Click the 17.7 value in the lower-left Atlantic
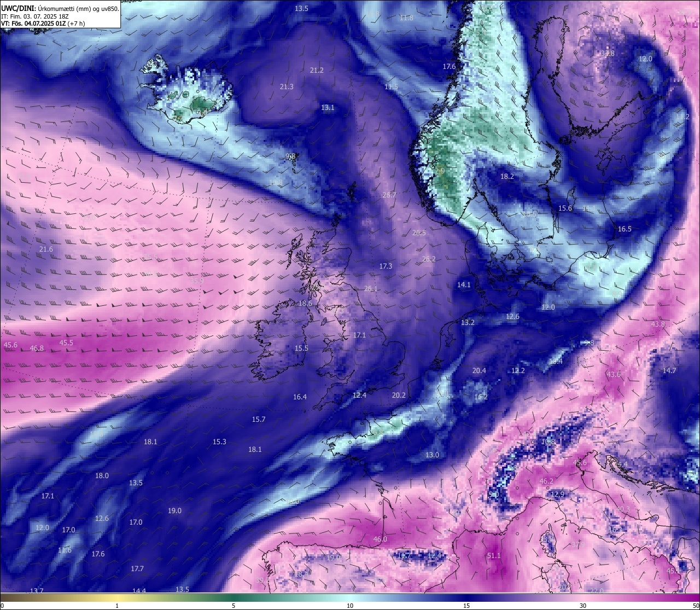The width and height of the screenshot is (700, 610). pos(137,568)
